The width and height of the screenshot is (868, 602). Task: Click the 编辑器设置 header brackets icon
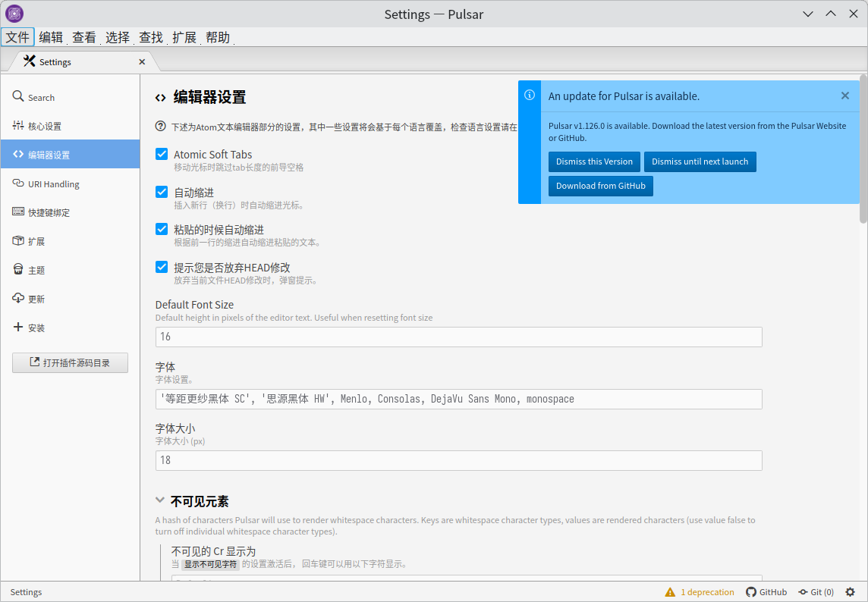pyautogui.click(x=161, y=98)
